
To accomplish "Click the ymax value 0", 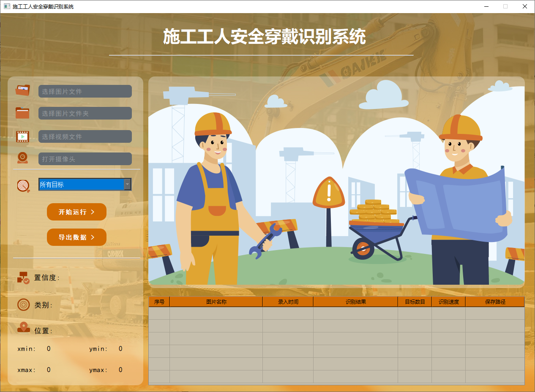I will tap(120, 370).
